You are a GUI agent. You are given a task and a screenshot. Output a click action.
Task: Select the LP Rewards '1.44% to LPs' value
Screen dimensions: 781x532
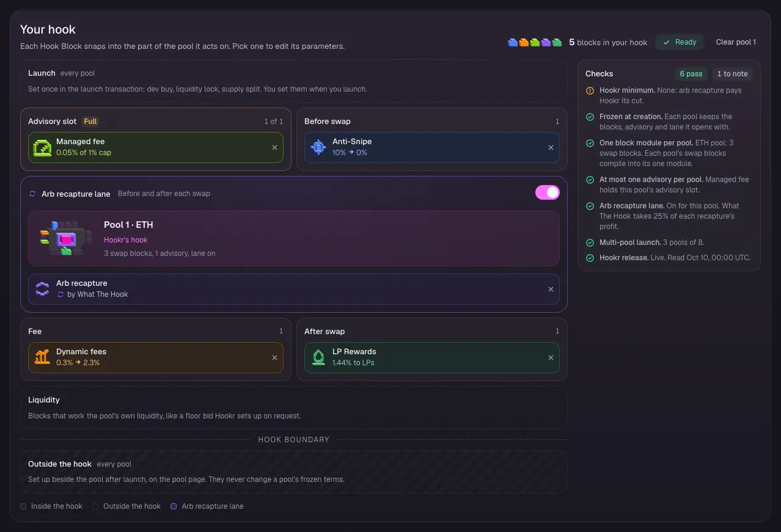(x=353, y=363)
